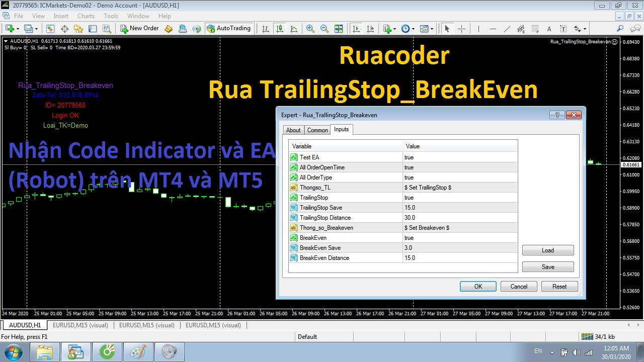The height and width of the screenshot is (362, 644).
Task: Tile windows with the grid icon
Action: click(339, 29)
